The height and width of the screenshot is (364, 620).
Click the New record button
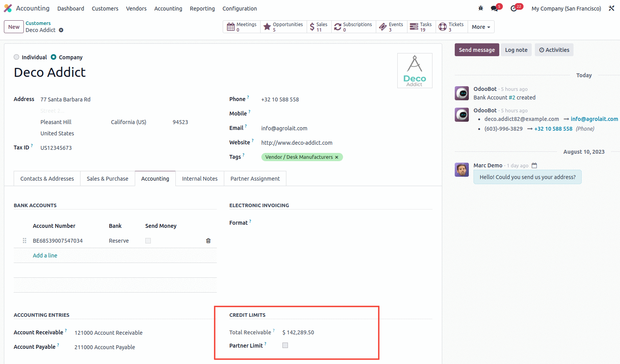click(x=14, y=27)
